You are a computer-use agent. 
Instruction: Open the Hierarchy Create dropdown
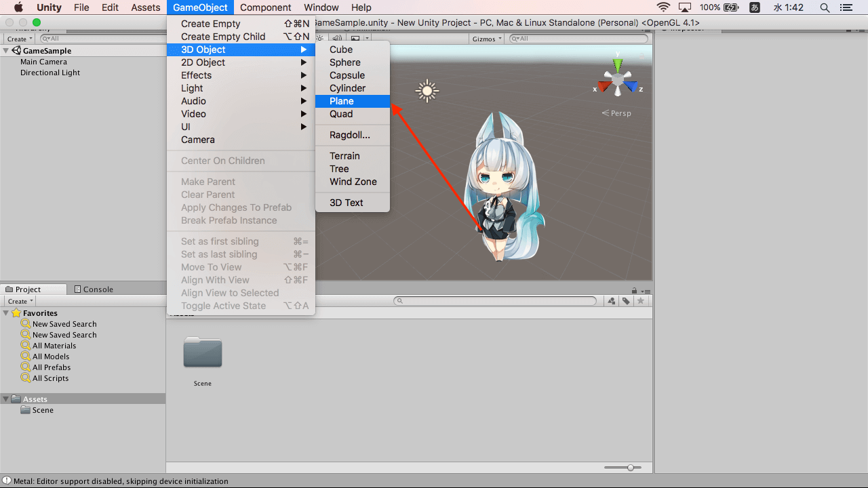click(20, 39)
